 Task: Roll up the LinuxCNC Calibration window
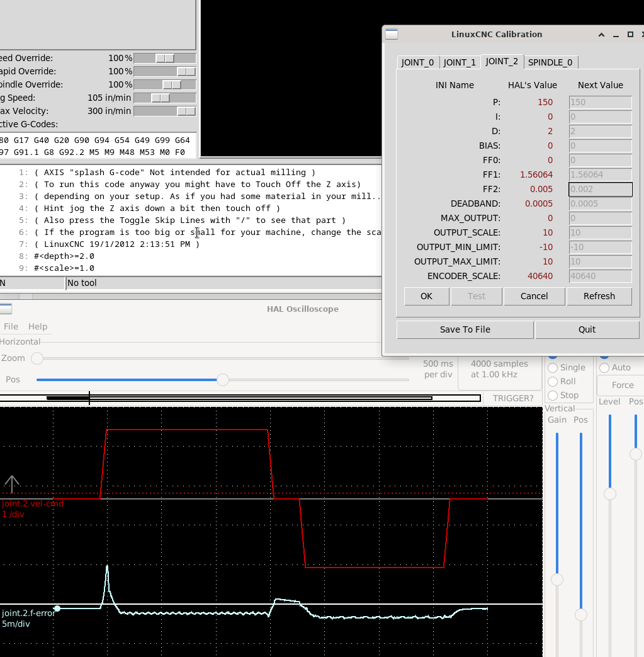(x=601, y=35)
